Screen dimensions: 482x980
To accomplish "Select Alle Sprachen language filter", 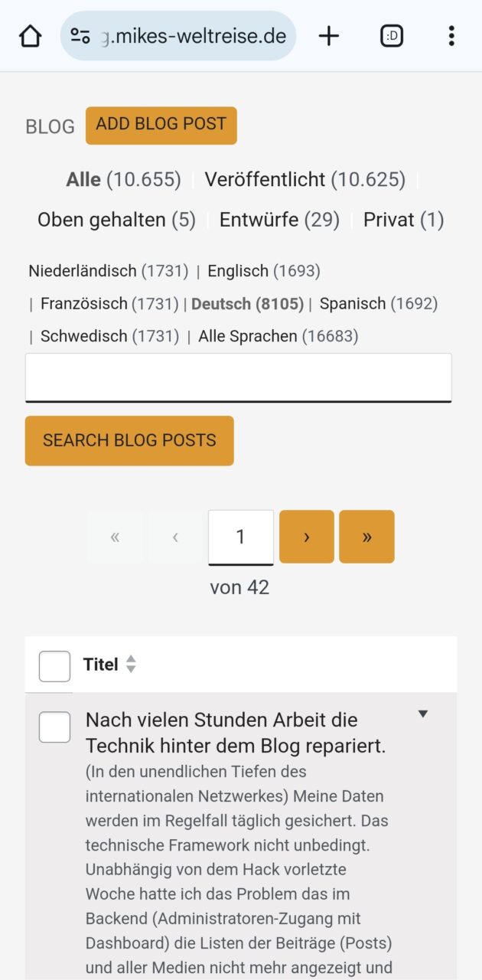I will (247, 336).
